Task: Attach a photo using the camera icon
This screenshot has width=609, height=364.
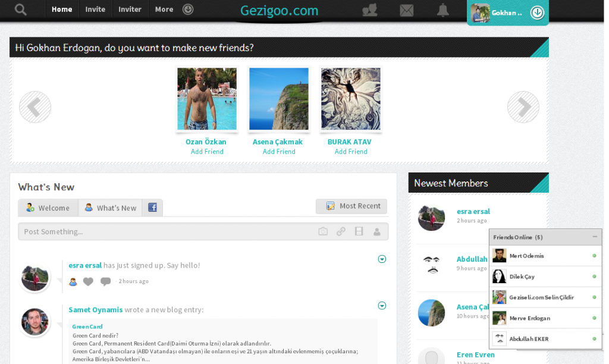Action: point(323,231)
